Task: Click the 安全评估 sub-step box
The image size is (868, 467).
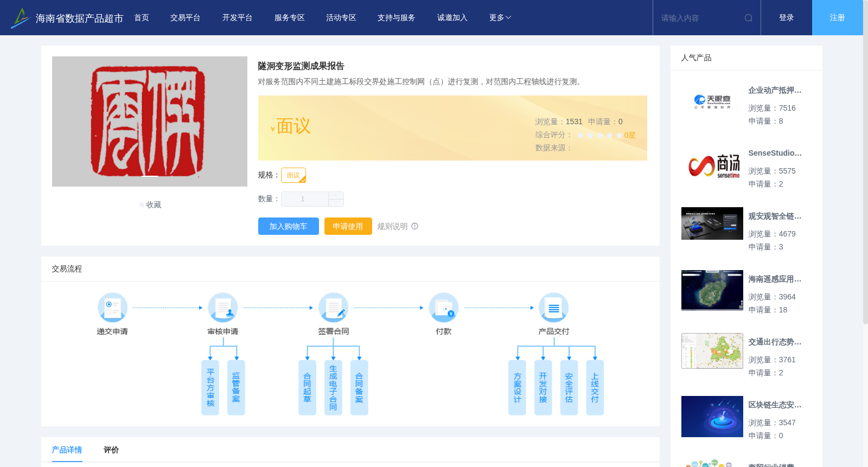Action: (569, 388)
